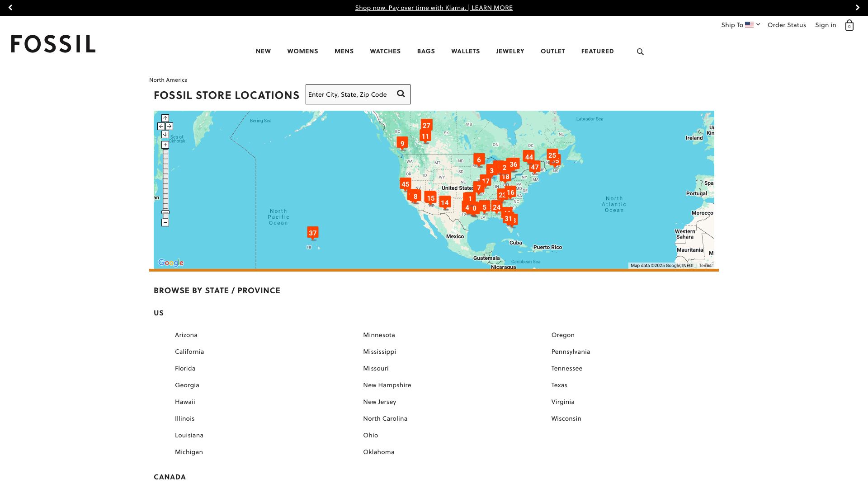Viewport: 868px width, 488px height.
Task: Click the next promo banner arrow
Action: 857,8
